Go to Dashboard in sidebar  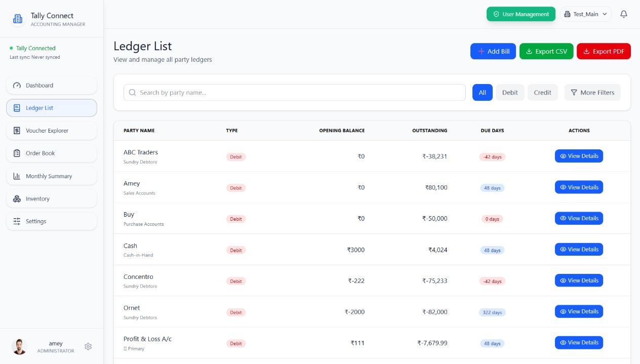click(x=52, y=86)
